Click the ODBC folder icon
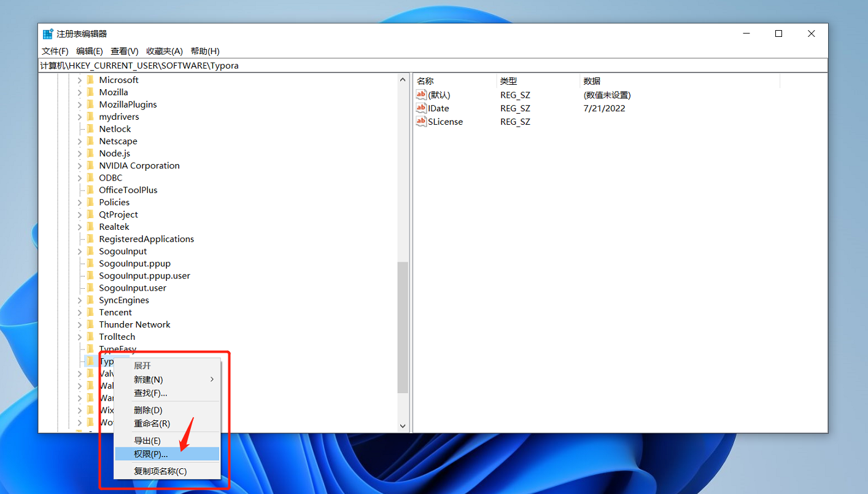 point(90,178)
